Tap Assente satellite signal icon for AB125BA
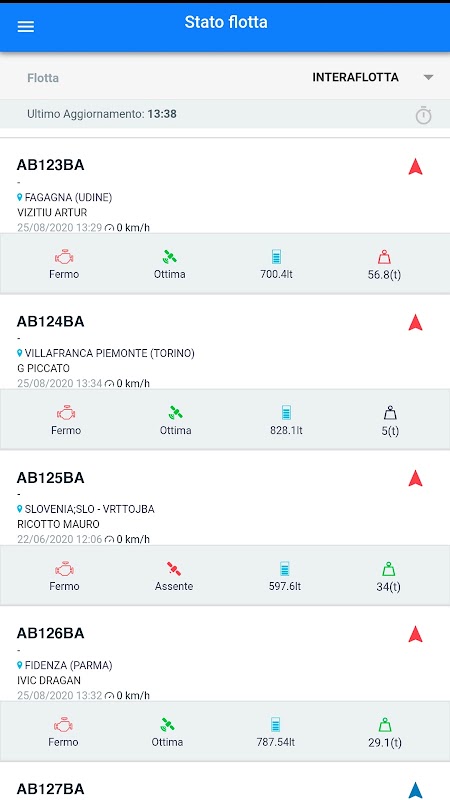Viewport: 450px width, 800px height. [x=173, y=569]
